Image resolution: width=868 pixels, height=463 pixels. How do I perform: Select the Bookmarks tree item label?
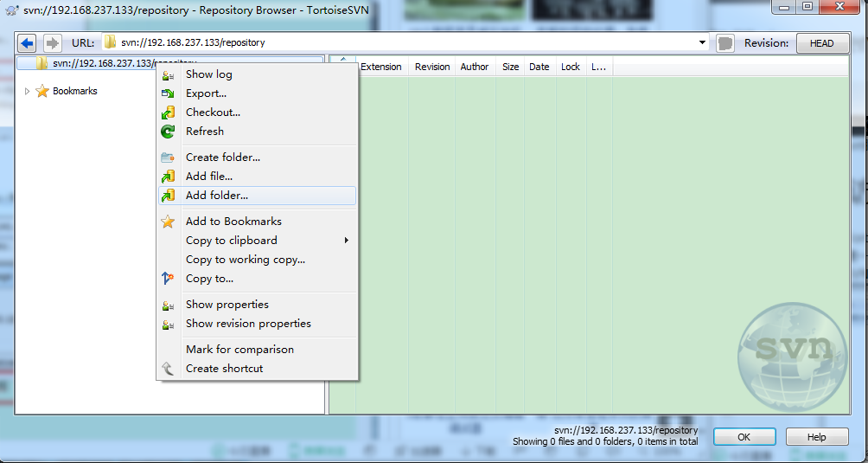(x=74, y=91)
